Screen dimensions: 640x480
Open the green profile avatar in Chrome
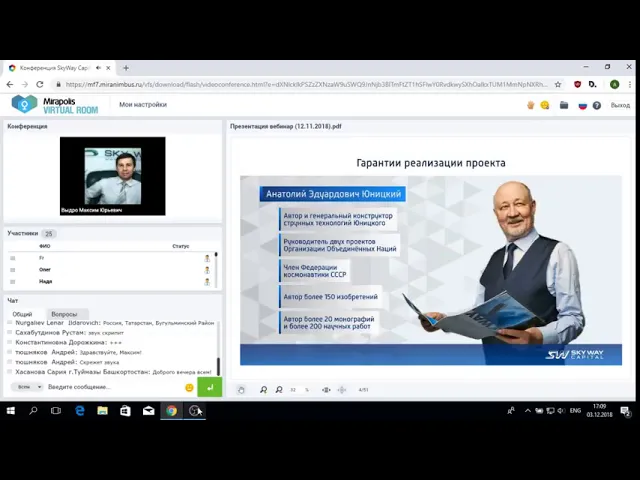click(614, 84)
